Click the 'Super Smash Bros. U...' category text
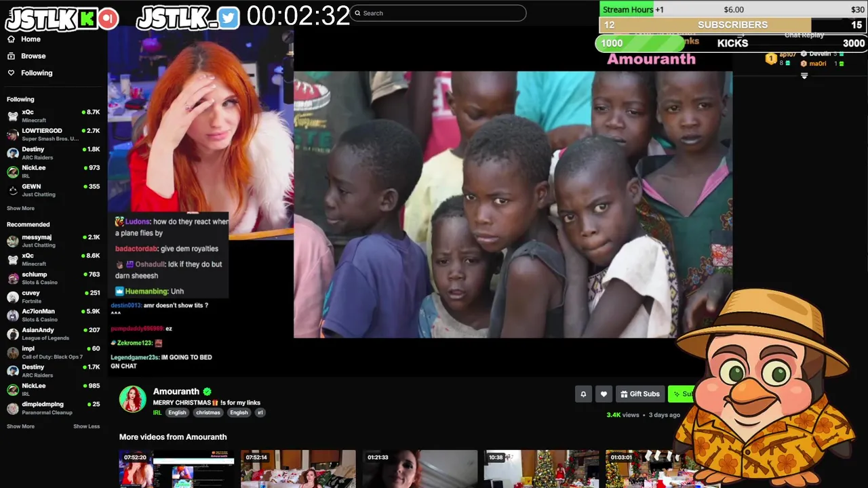Screen dimensions: 868x488 (50, 139)
